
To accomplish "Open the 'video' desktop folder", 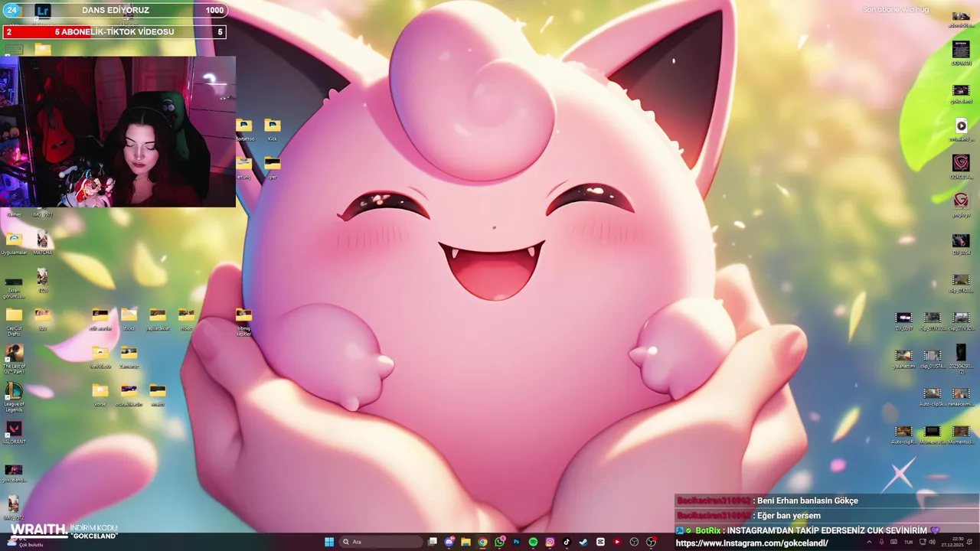I will click(186, 319).
